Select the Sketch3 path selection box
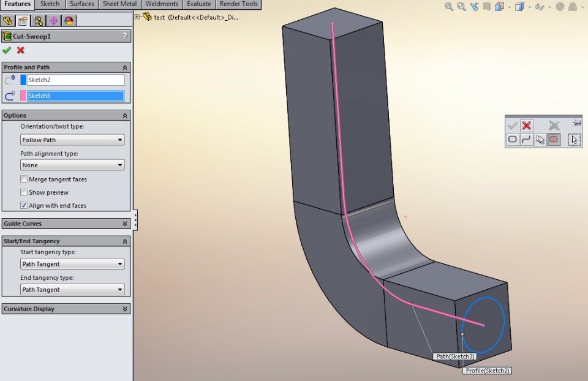The width and height of the screenshot is (588, 381). pos(75,96)
